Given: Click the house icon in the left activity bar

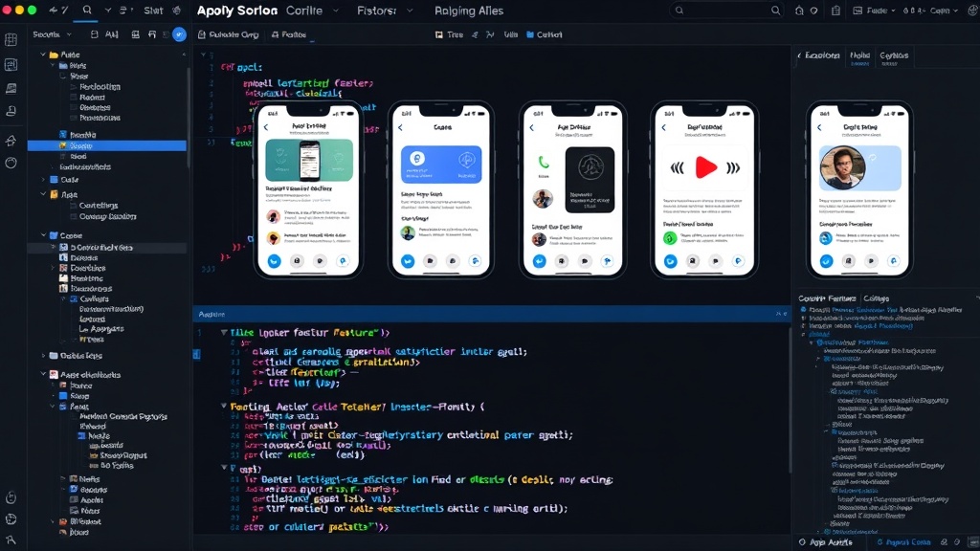Looking at the screenshot, I should [x=11, y=141].
